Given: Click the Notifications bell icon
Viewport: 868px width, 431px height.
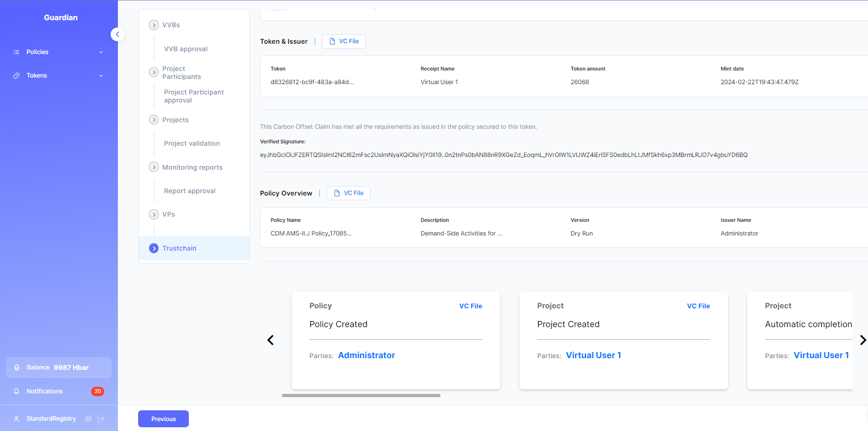Looking at the screenshot, I should tap(16, 392).
